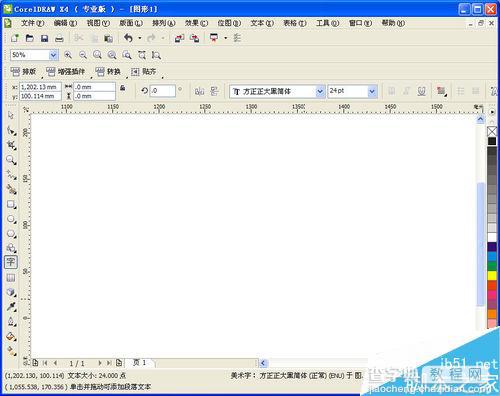Select the 页 1 page tab
The image size is (500, 396).
(x=140, y=362)
